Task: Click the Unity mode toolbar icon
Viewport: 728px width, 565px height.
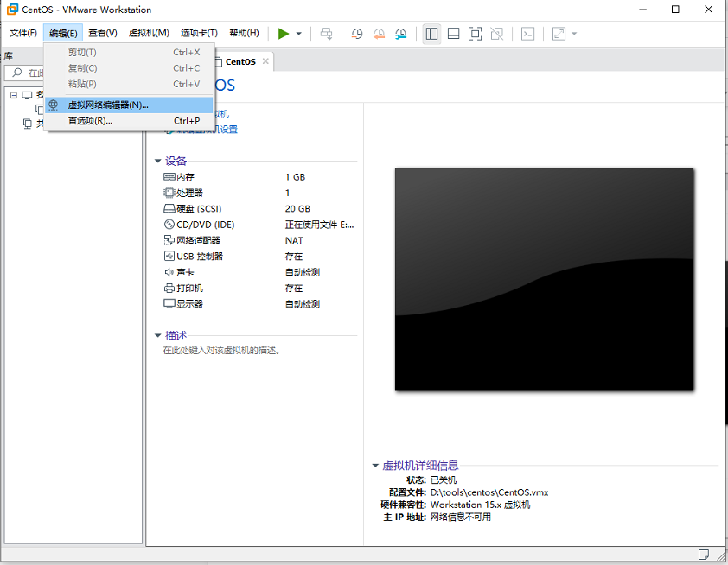Action: pos(497,34)
